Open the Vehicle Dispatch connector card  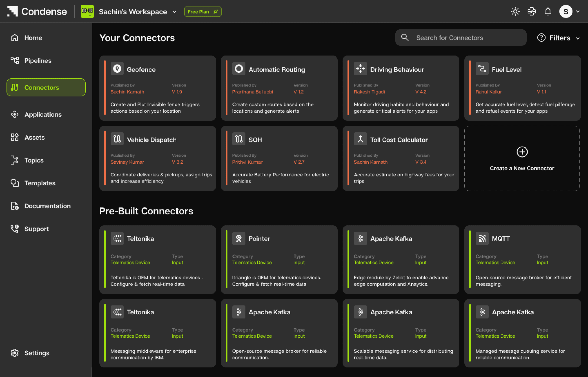(x=157, y=158)
